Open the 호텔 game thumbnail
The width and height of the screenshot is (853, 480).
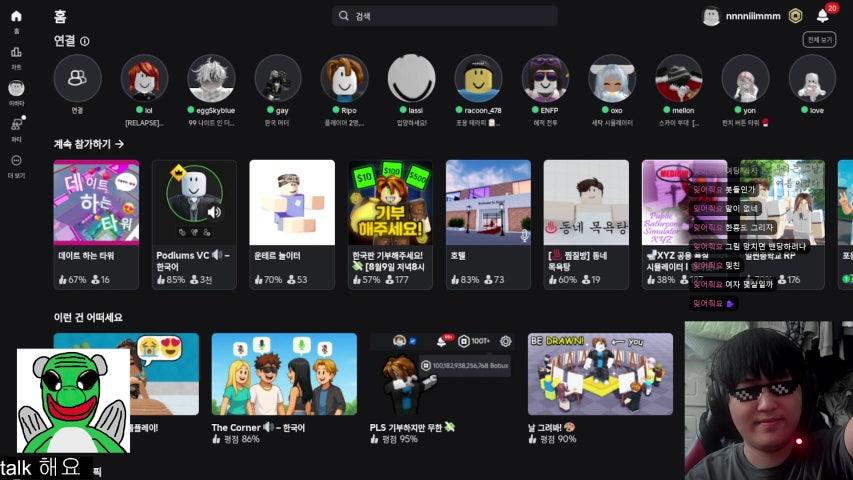point(488,202)
